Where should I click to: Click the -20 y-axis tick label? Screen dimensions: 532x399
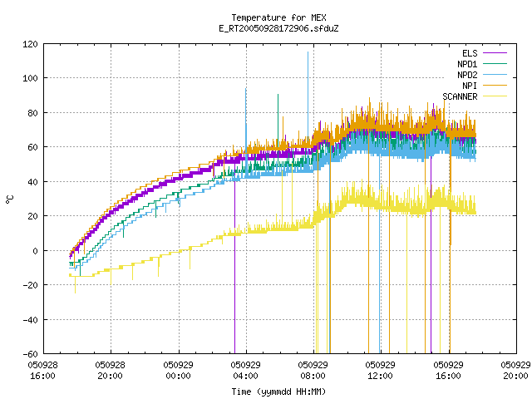point(30,285)
